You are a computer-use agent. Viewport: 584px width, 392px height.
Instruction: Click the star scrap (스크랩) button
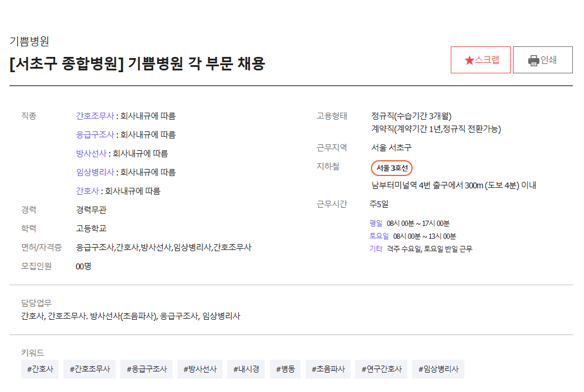click(x=480, y=60)
